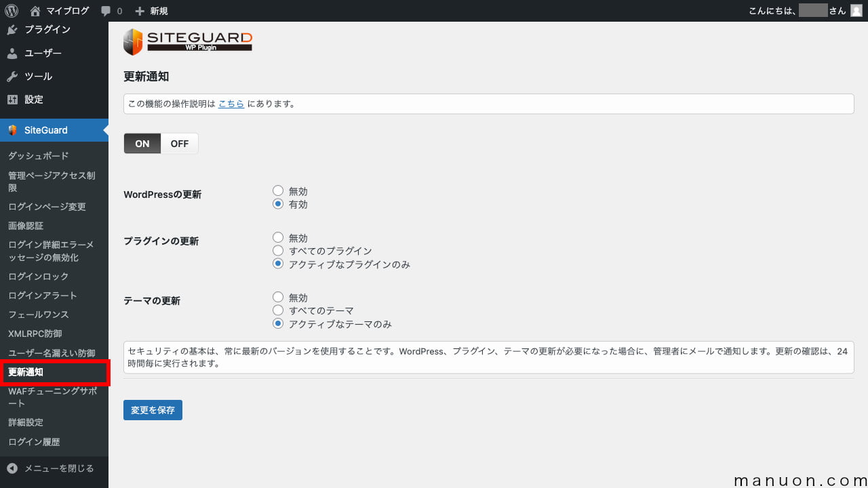Click the SiteGuard shield icon in the sidebar
The width and height of the screenshot is (868, 488).
pos(12,130)
